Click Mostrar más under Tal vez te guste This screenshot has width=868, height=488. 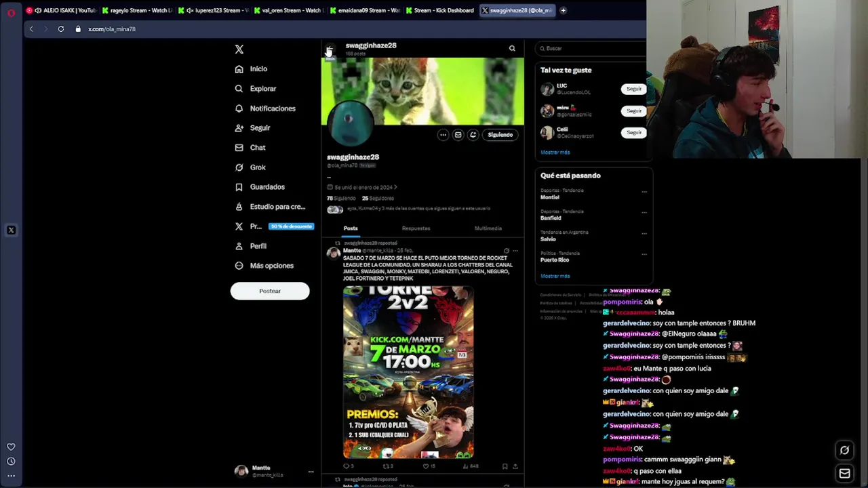point(555,152)
